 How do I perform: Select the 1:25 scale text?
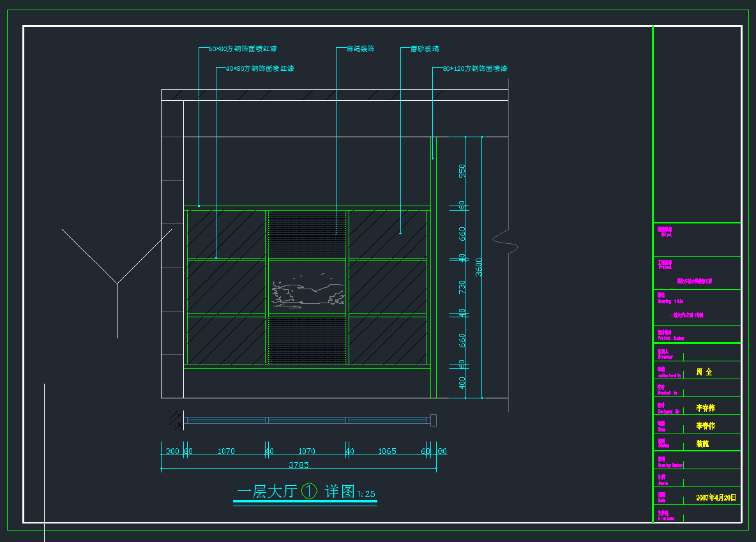[366, 493]
